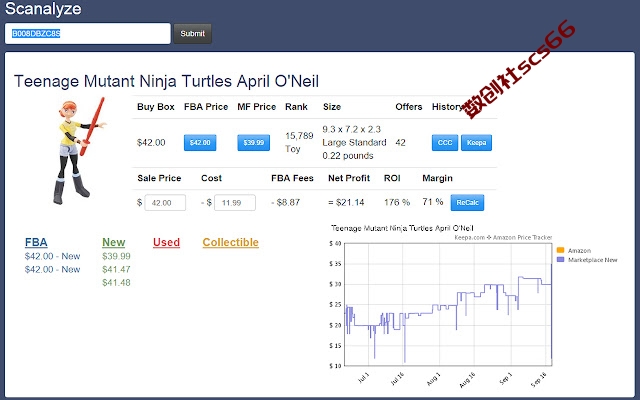
Task: Click the $41.47 New offer price
Action: coord(116,269)
